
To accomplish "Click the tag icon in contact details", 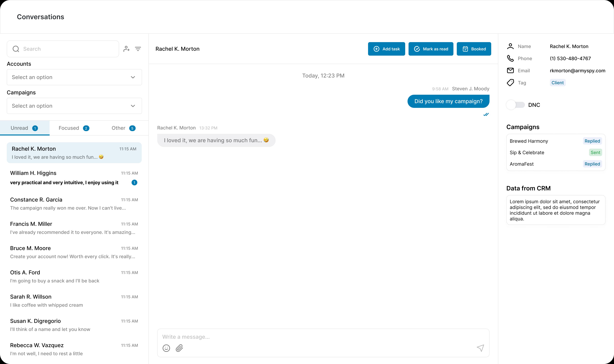I will point(510,83).
